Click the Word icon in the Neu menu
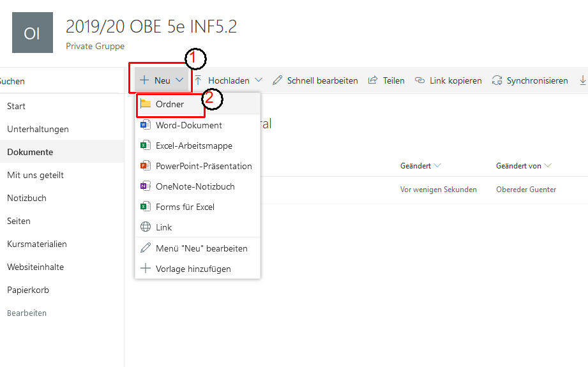 pyautogui.click(x=146, y=125)
